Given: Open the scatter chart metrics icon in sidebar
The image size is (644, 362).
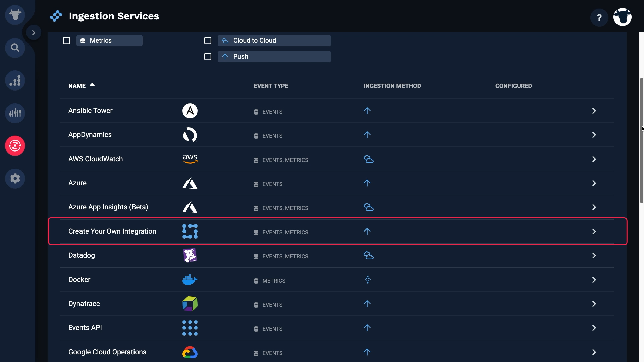Looking at the screenshot, I should [x=15, y=80].
